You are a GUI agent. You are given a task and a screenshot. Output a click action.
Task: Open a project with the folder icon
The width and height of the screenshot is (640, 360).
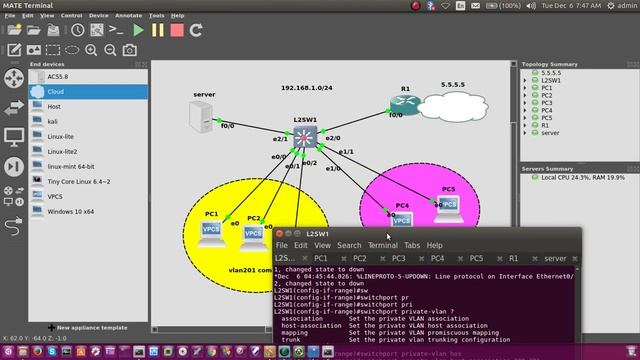(x=33, y=30)
